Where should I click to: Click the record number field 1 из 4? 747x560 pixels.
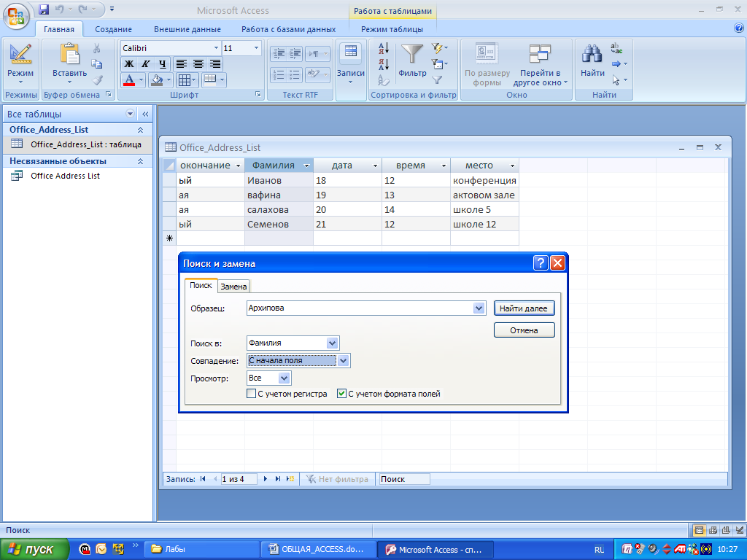(239, 479)
